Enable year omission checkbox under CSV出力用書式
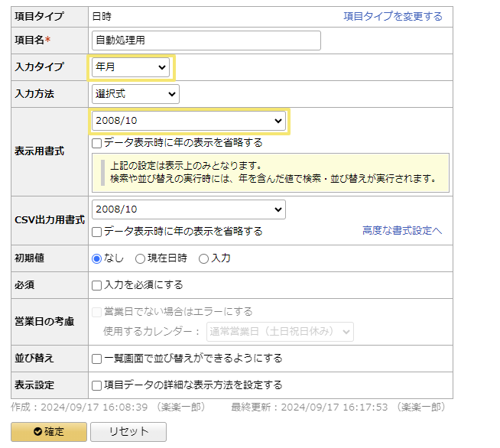 97,231
